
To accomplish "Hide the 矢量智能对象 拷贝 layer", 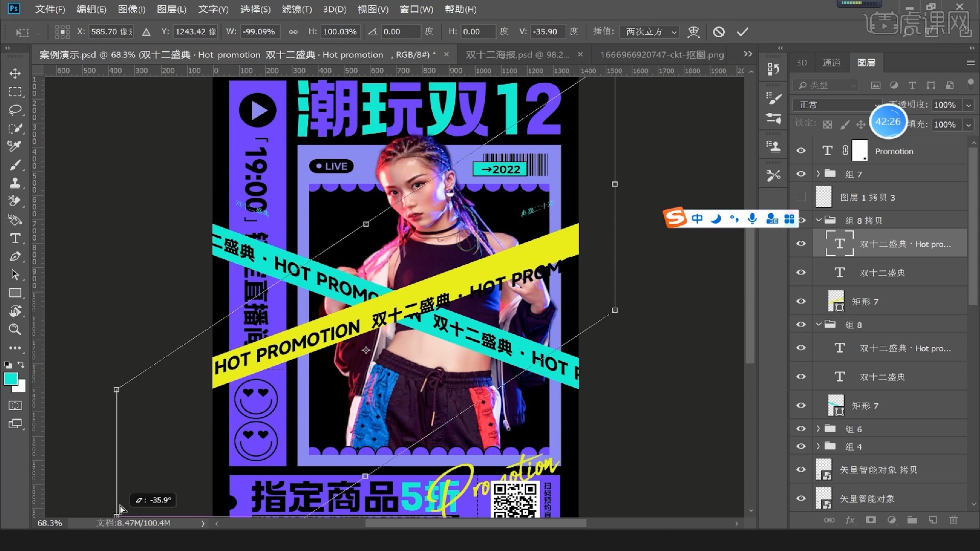I will coord(801,469).
